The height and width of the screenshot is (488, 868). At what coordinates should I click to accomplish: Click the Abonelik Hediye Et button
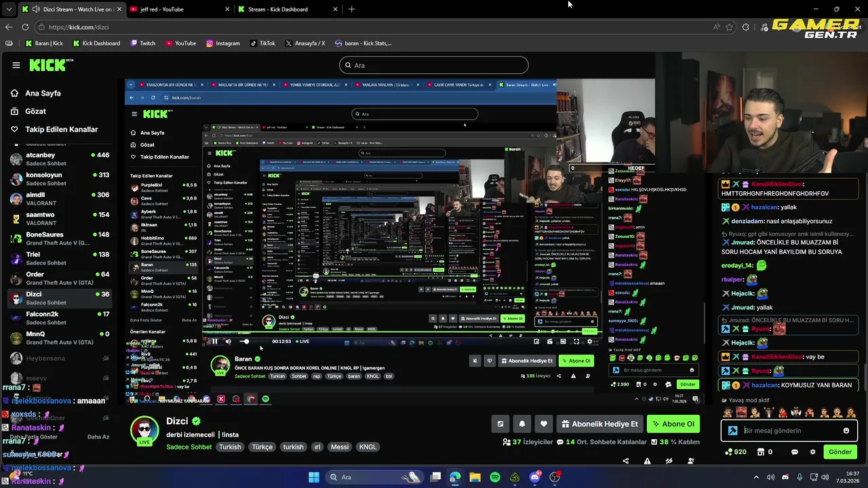tap(599, 424)
